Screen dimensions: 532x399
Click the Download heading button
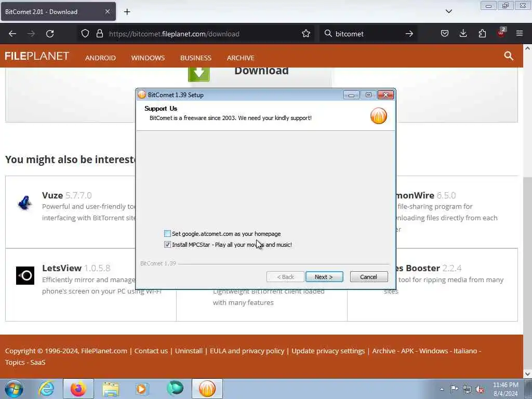coord(261,71)
